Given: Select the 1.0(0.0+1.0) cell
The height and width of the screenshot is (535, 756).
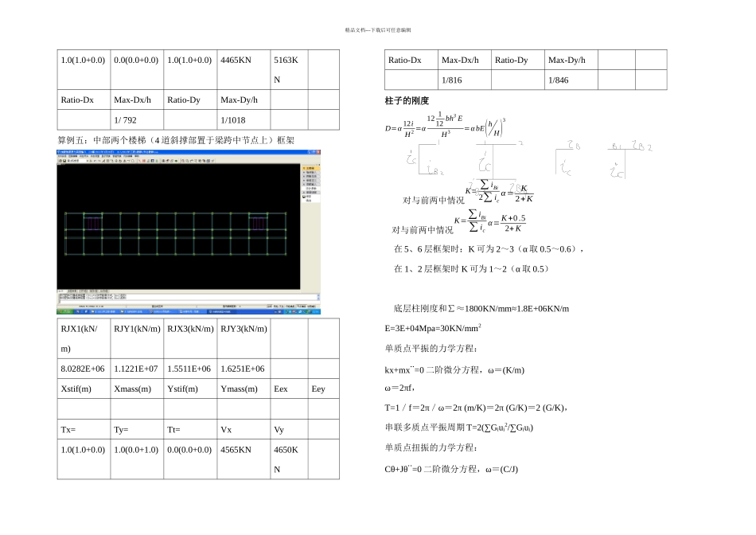Looking at the screenshot, I should [x=137, y=459].
